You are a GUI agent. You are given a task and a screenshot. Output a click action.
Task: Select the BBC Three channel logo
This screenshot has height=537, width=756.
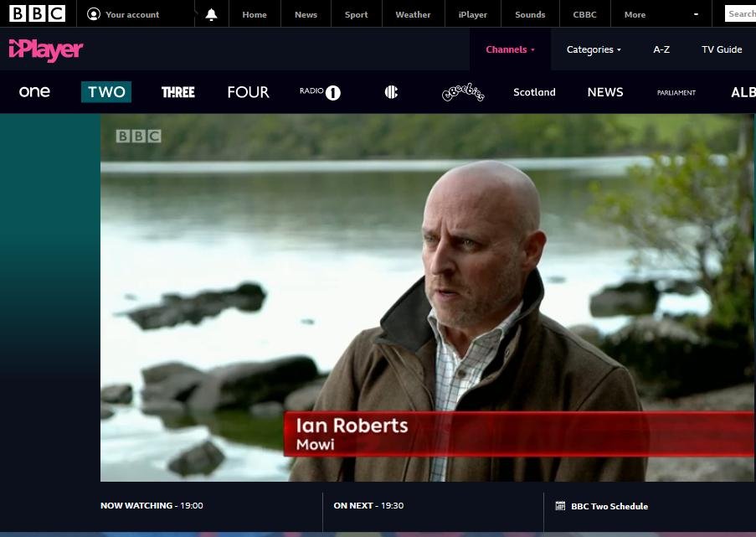(177, 92)
